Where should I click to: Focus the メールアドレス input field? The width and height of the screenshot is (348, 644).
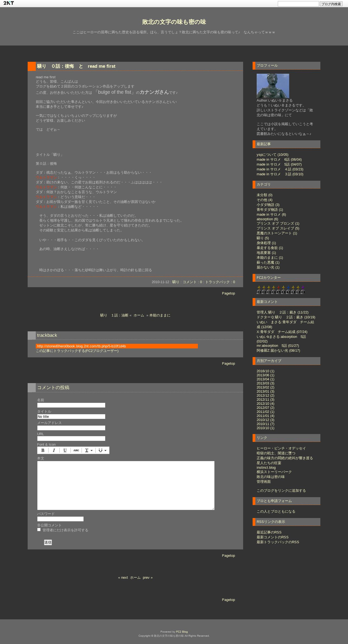[71, 428]
